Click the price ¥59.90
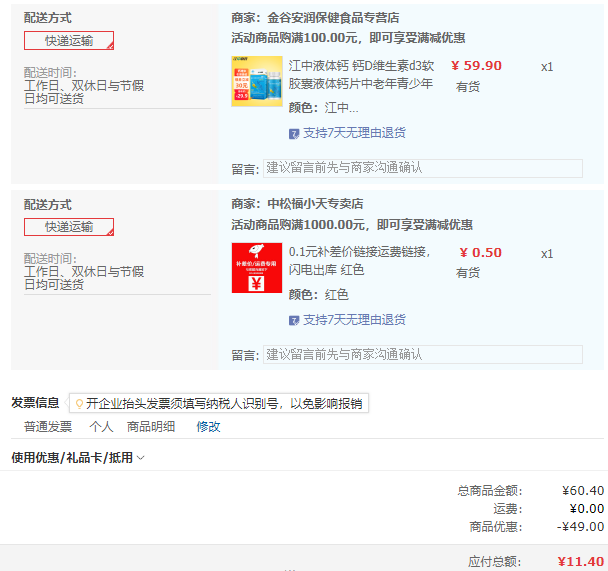Screen dimensions: 608x571 pos(476,66)
